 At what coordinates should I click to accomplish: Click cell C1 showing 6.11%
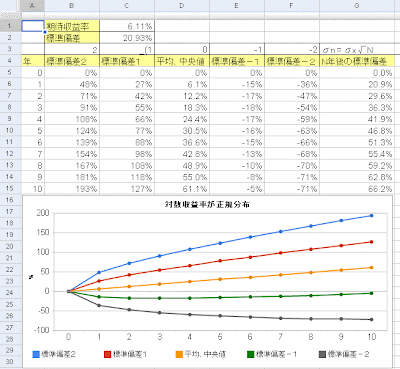pos(127,26)
